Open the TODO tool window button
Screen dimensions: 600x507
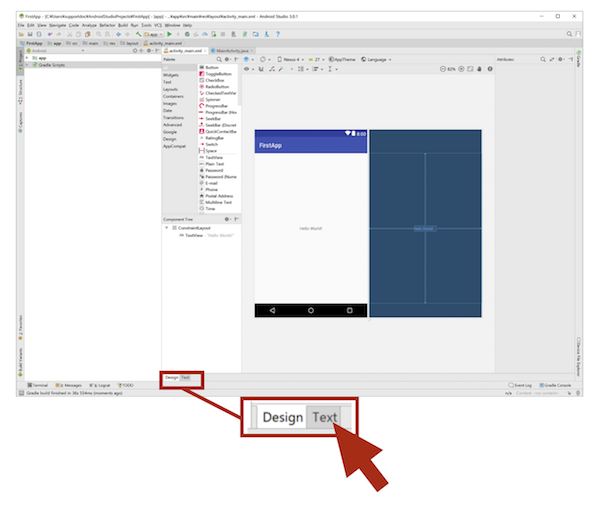click(126, 385)
